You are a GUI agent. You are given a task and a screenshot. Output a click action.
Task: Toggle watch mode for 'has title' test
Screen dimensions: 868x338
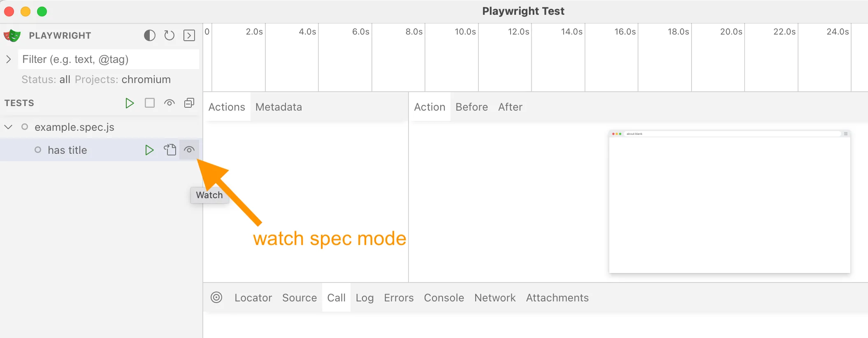point(189,150)
